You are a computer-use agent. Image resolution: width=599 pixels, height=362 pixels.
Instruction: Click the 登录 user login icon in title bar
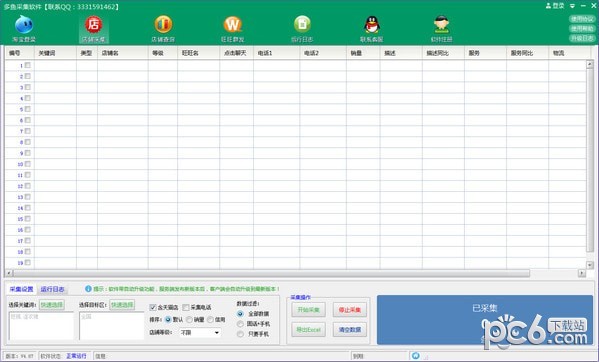point(555,6)
